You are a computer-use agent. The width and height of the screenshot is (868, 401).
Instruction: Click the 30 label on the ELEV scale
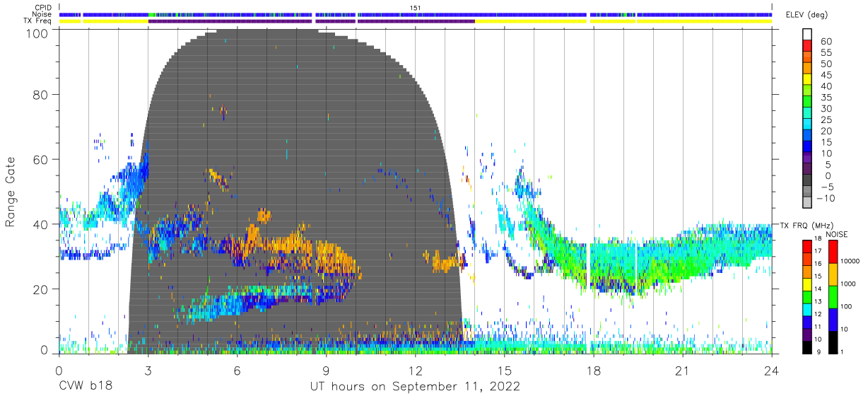point(826,108)
